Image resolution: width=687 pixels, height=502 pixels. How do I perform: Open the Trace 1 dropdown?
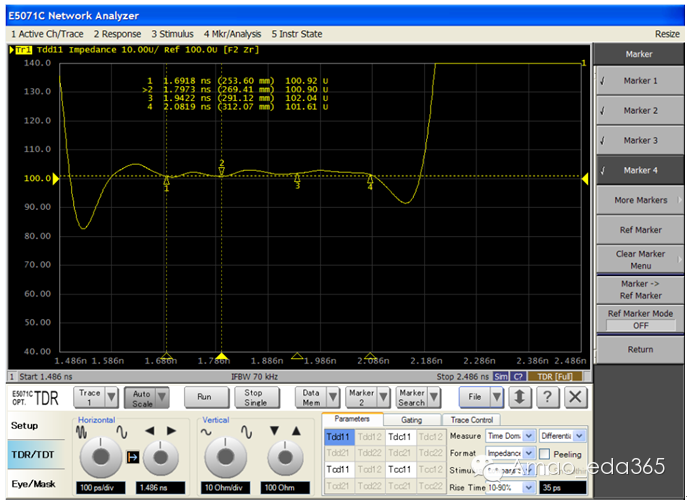point(112,397)
